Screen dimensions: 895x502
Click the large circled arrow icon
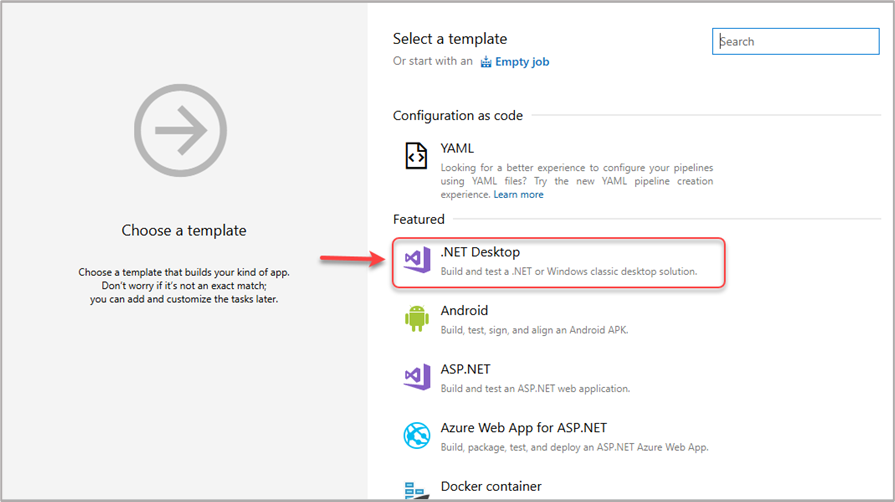pos(183,131)
